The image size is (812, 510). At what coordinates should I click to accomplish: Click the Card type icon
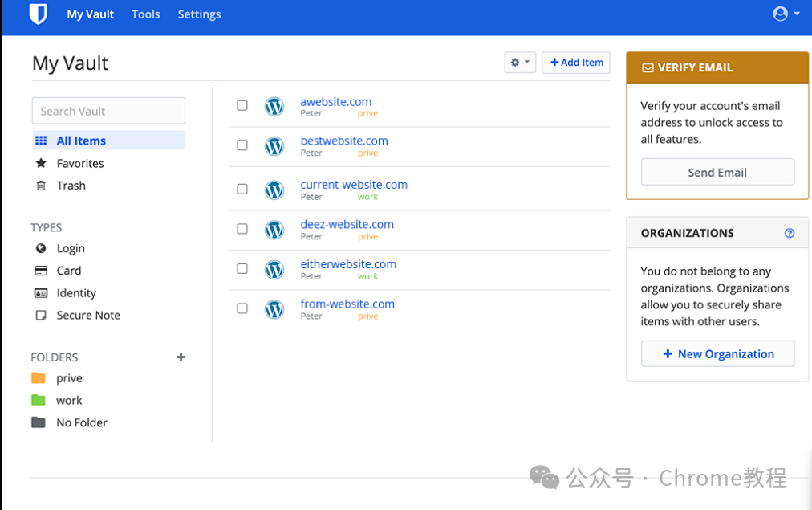click(41, 271)
